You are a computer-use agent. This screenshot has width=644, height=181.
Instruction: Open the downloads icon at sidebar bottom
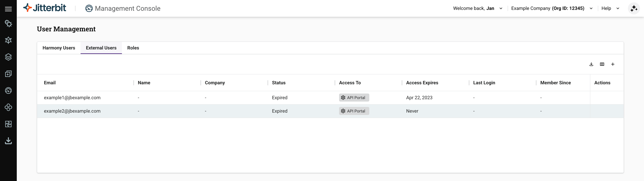click(x=8, y=140)
